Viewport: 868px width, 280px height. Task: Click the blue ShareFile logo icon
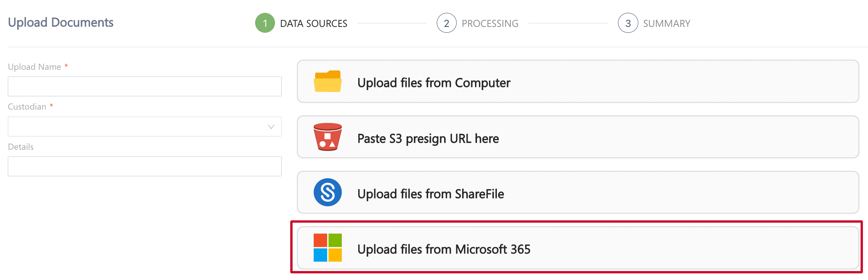point(327,192)
